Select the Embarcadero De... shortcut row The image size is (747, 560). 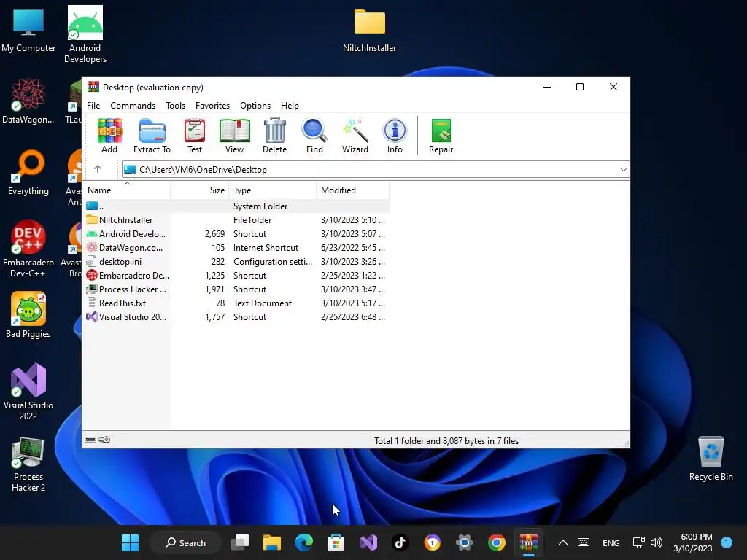(237, 275)
